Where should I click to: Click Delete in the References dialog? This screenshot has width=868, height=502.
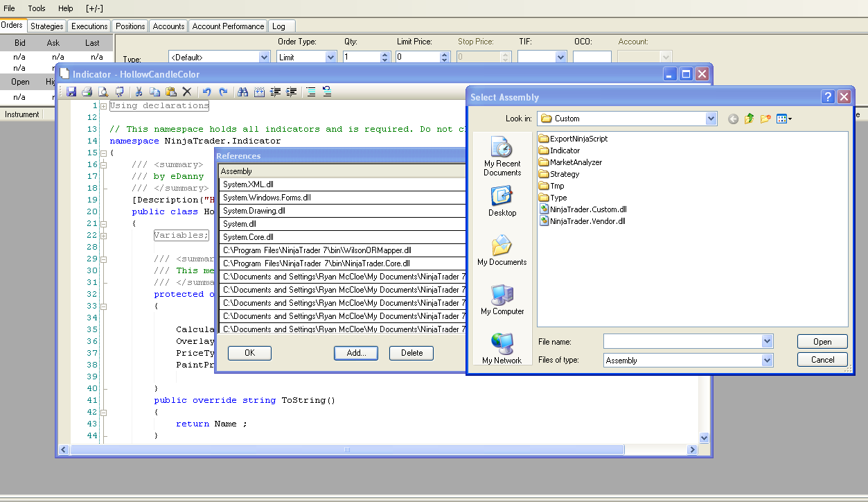411,353
